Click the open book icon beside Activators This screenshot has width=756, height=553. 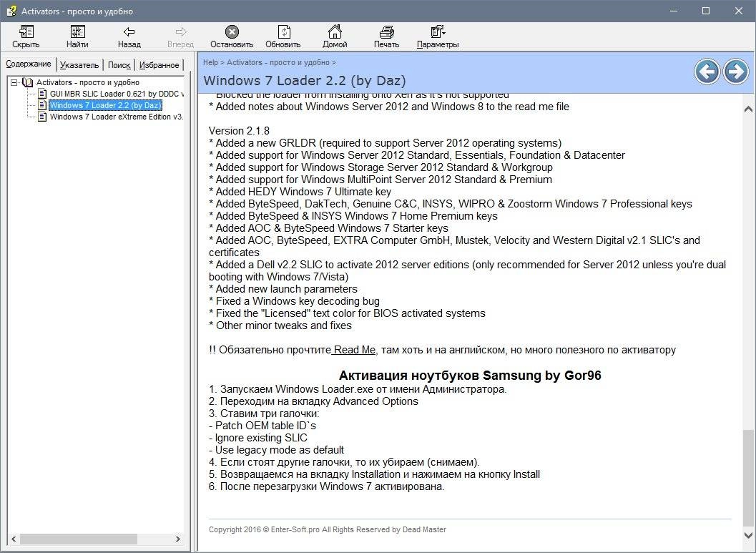tap(28, 82)
